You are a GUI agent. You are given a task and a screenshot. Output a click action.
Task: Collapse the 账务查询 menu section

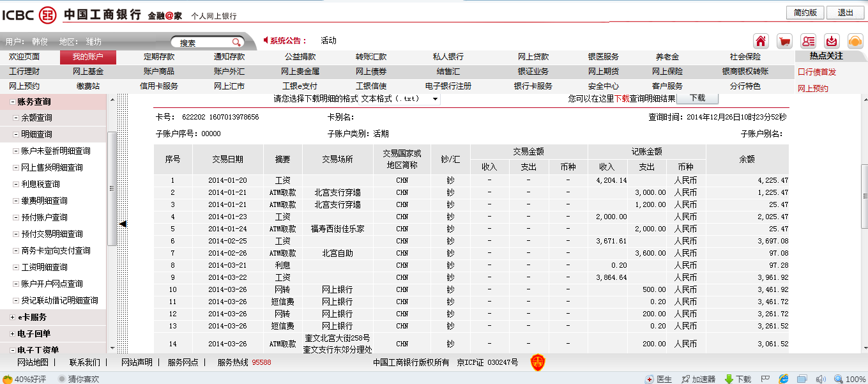click(x=12, y=102)
